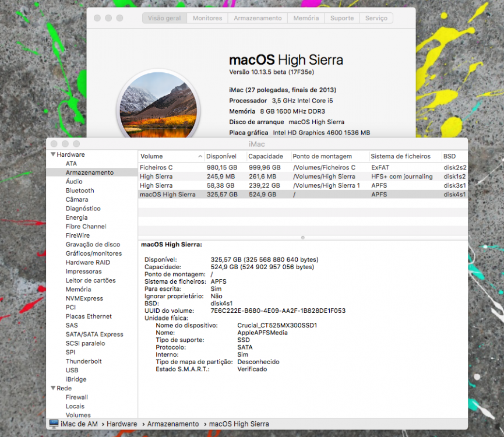Switch to the Monitores tab

[207, 18]
